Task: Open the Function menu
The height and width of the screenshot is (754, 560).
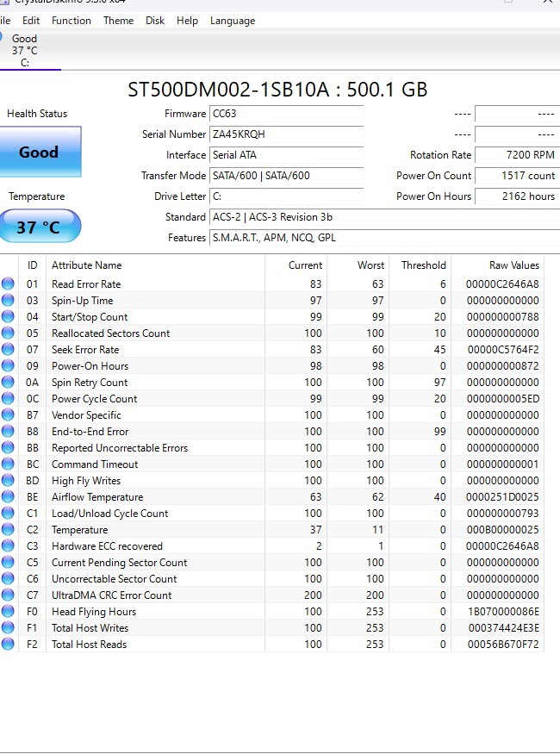Action: pyautogui.click(x=72, y=21)
